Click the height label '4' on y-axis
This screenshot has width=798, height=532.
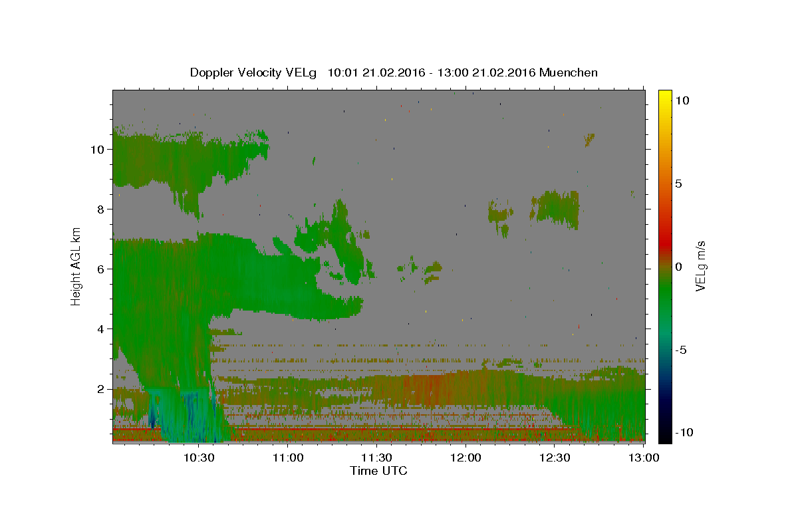pyautogui.click(x=100, y=329)
